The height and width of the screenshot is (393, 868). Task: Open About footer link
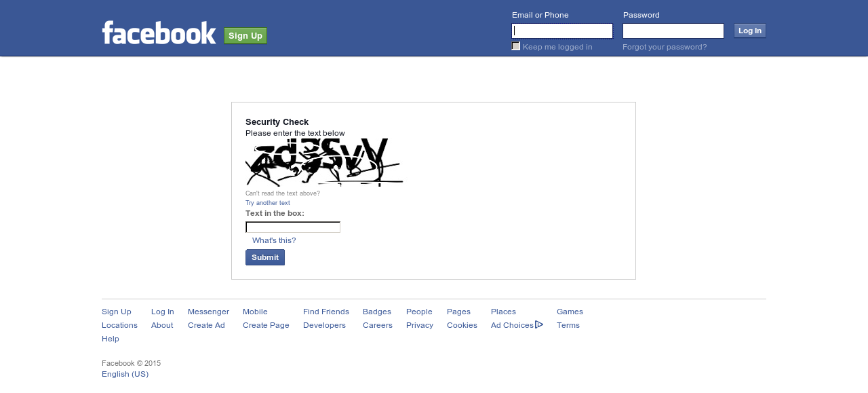pos(162,325)
